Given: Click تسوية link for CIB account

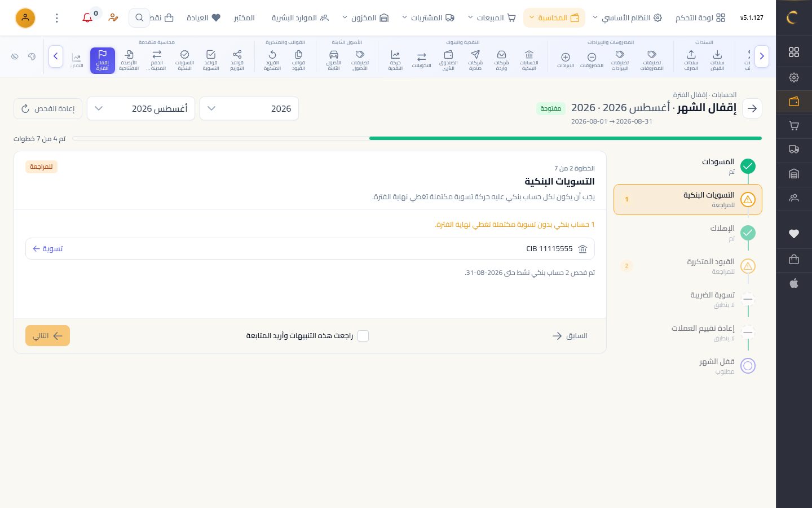Looking at the screenshot, I should [47, 249].
